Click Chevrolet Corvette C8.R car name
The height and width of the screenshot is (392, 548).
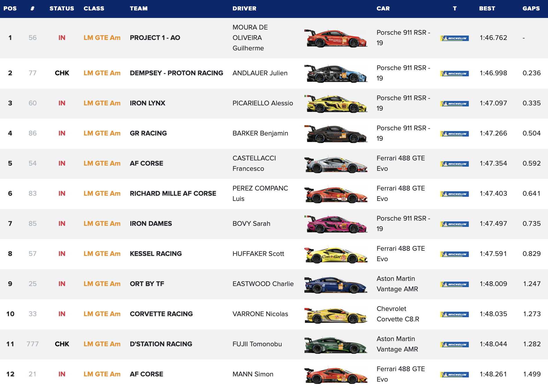(398, 314)
